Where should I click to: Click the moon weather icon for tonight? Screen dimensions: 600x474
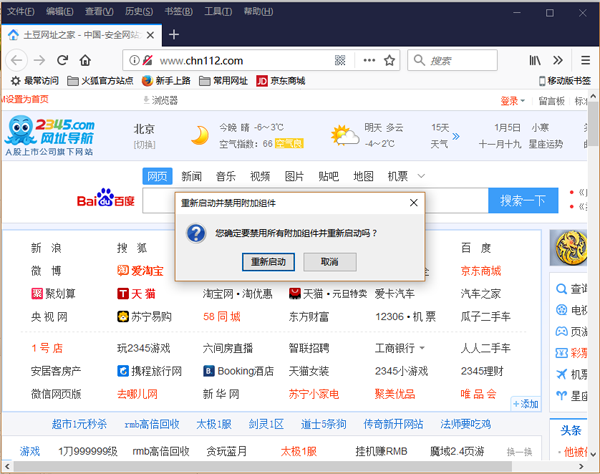[x=200, y=135]
